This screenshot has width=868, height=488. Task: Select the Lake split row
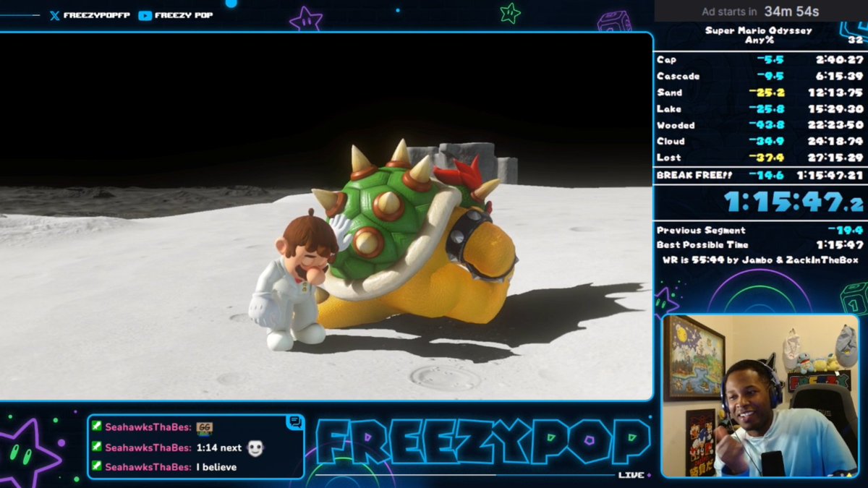pyautogui.click(x=759, y=108)
